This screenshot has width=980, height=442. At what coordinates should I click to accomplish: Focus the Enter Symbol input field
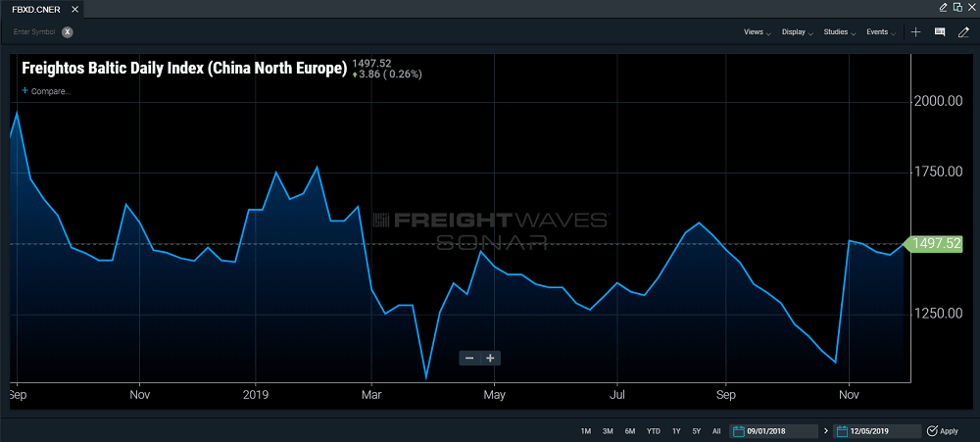click(x=34, y=32)
